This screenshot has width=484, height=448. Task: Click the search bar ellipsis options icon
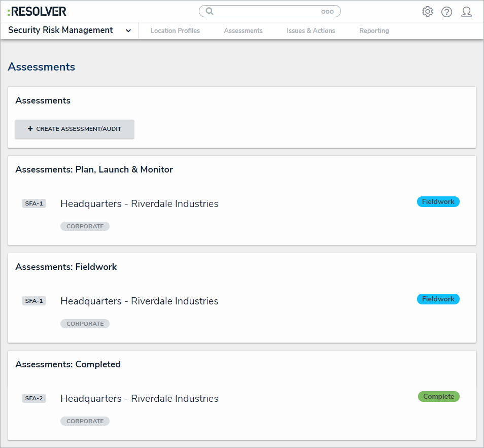[327, 12]
